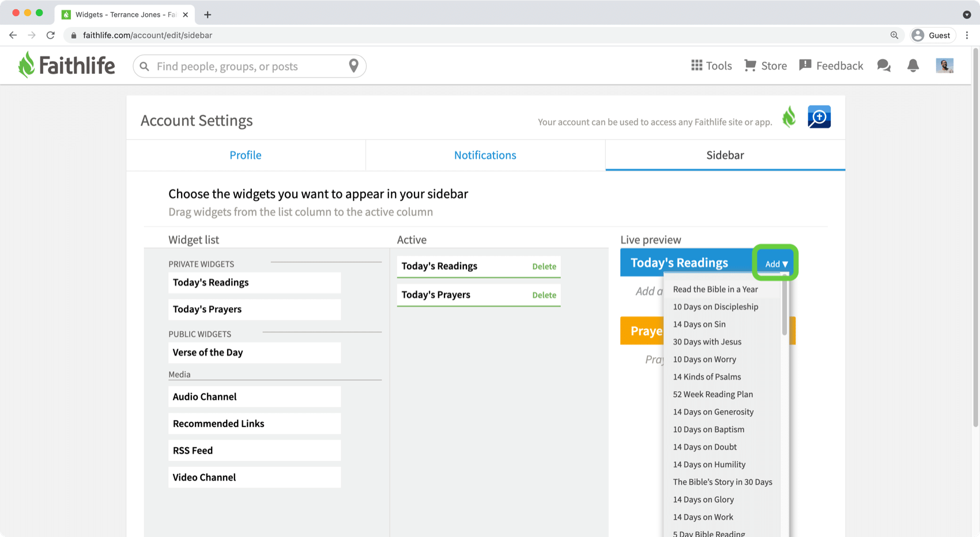
Task: Open the Store cart link
Action: pos(766,66)
